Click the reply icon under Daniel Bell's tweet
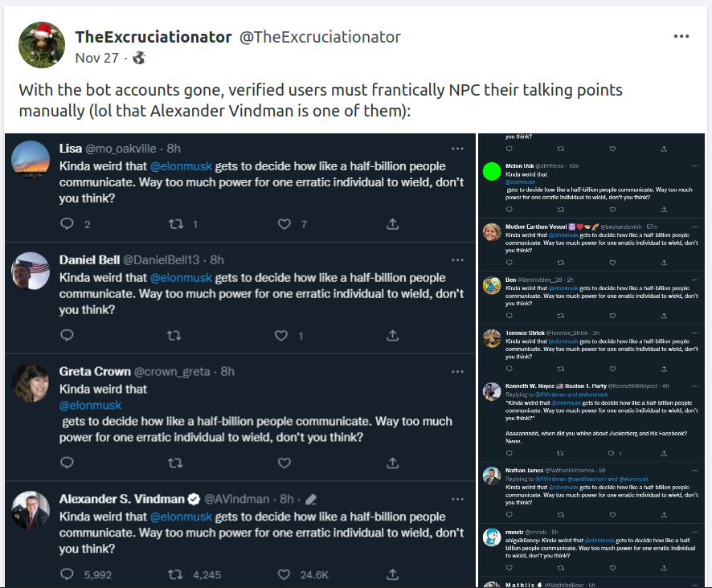The image size is (712, 588). [68, 335]
